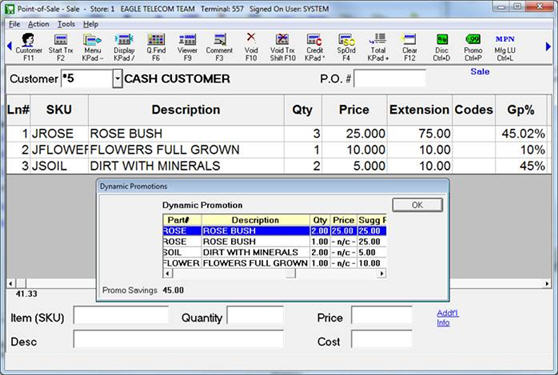The image size is (558, 375).
Task: Click the JSOIL SKU cell
Action: pos(59,166)
